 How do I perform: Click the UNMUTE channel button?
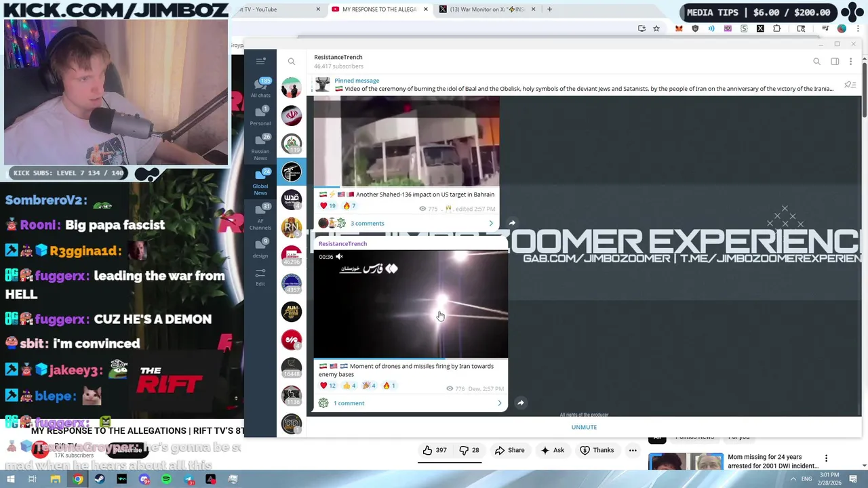584,427
